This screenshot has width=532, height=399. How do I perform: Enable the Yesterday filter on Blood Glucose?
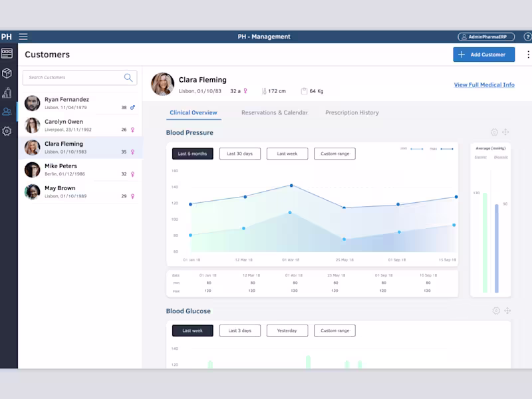click(287, 331)
